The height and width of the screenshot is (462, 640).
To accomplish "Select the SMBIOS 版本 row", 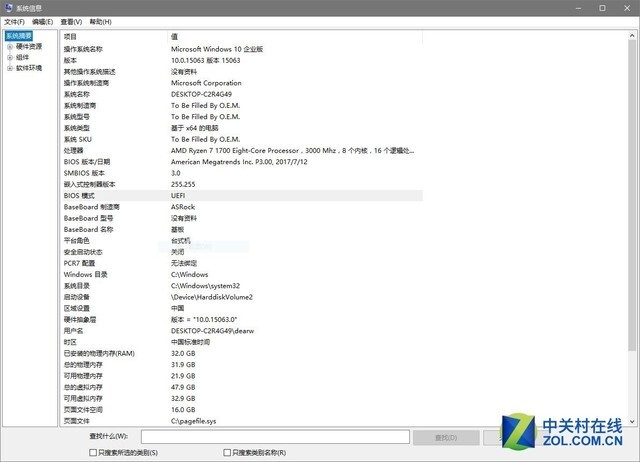I will tap(242, 173).
